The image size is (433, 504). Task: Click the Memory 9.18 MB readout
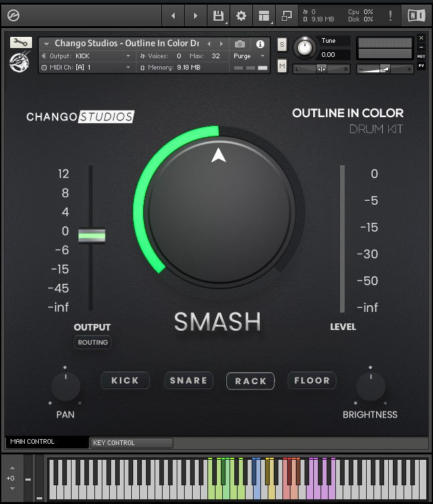[171, 68]
